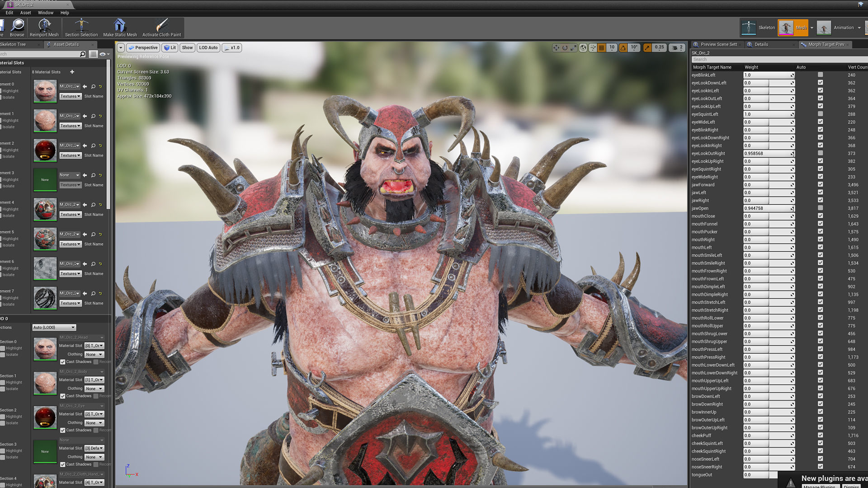Click the Show button in viewport

click(187, 47)
